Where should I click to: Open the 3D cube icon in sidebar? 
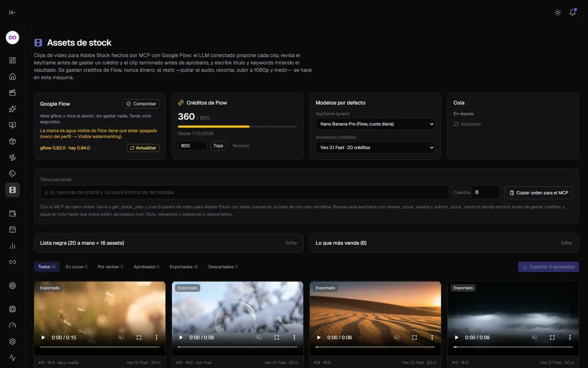click(13, 141)
